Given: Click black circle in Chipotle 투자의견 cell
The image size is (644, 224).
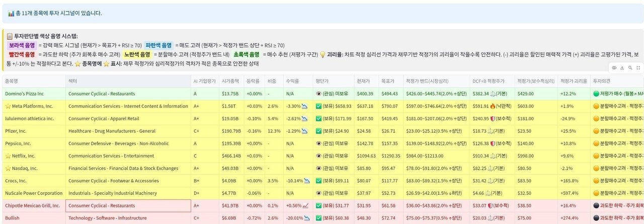Looking at the screenshot, I should 596,205.
